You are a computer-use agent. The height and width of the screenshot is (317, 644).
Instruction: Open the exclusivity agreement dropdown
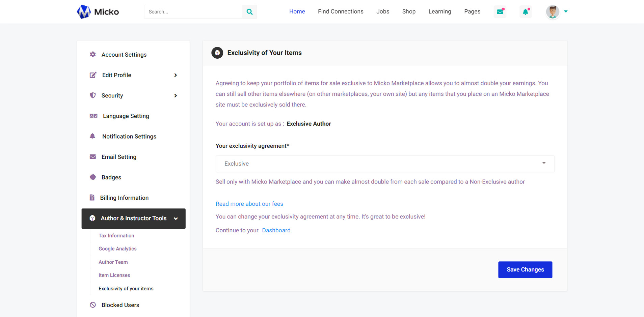tap(385, 164)
